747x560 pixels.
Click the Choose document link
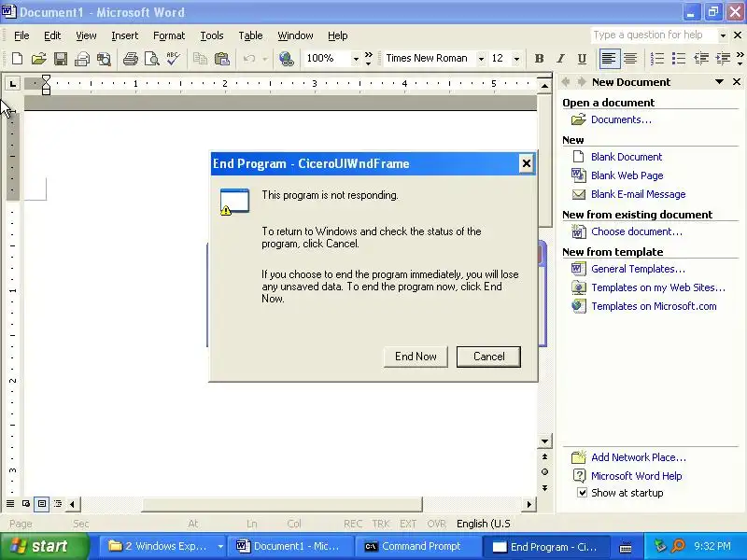point(637,231)
